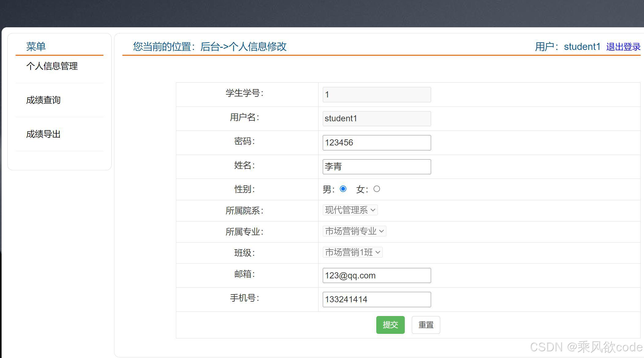Click the breadcrumb 后台->个人信息修改 text
The image size is (644, 358).
pyautogui.click(x=243, y=47)
